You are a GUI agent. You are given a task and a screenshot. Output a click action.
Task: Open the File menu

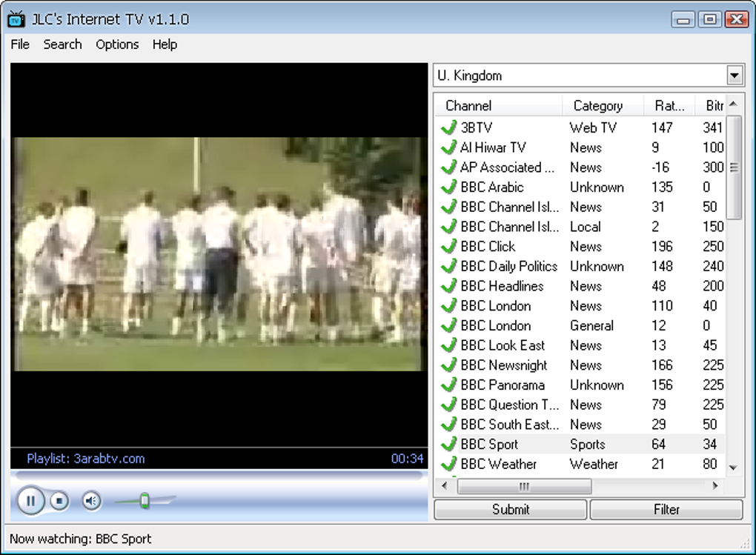pyautogui.click(x=20, y=44)
